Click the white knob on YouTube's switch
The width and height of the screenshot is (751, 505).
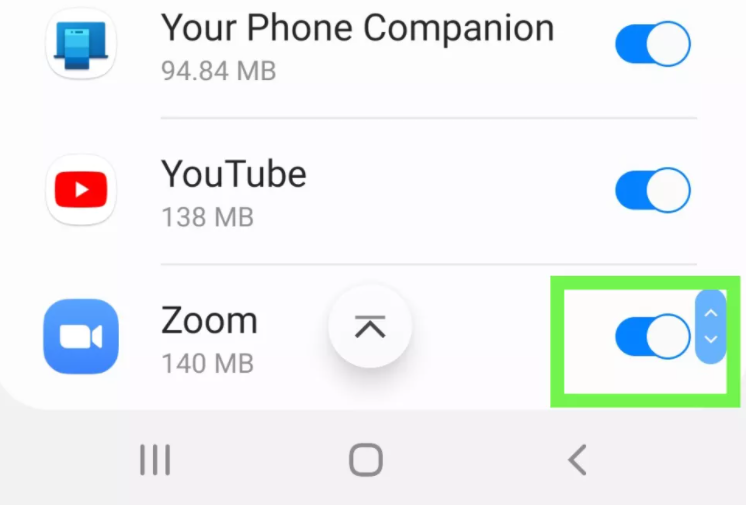pyautogui.click(x=668, y=190)
